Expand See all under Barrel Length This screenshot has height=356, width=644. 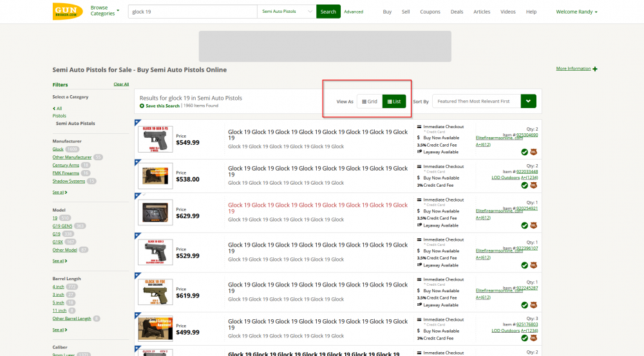pos(59,330)
